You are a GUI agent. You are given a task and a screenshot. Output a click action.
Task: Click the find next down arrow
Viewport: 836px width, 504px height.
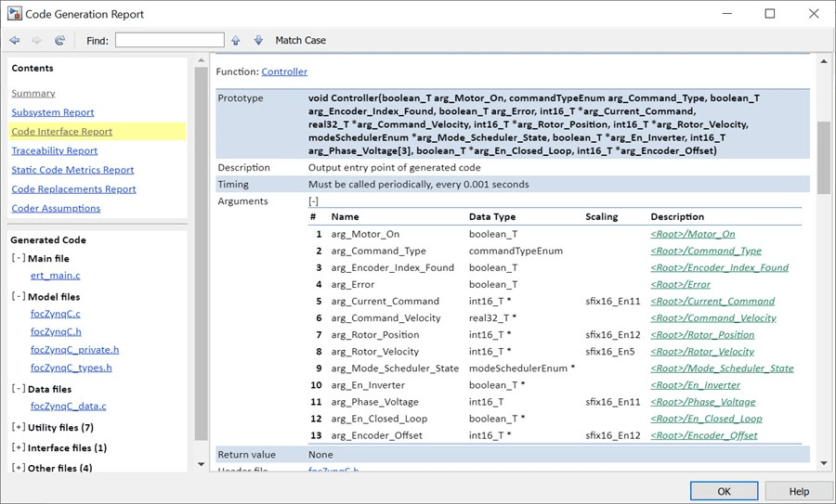(x=258, y=41)
